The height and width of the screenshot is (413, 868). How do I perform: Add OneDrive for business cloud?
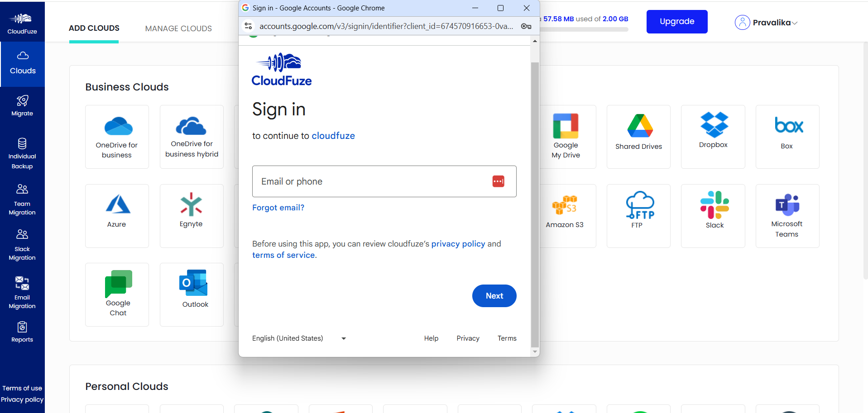point(117,137)
